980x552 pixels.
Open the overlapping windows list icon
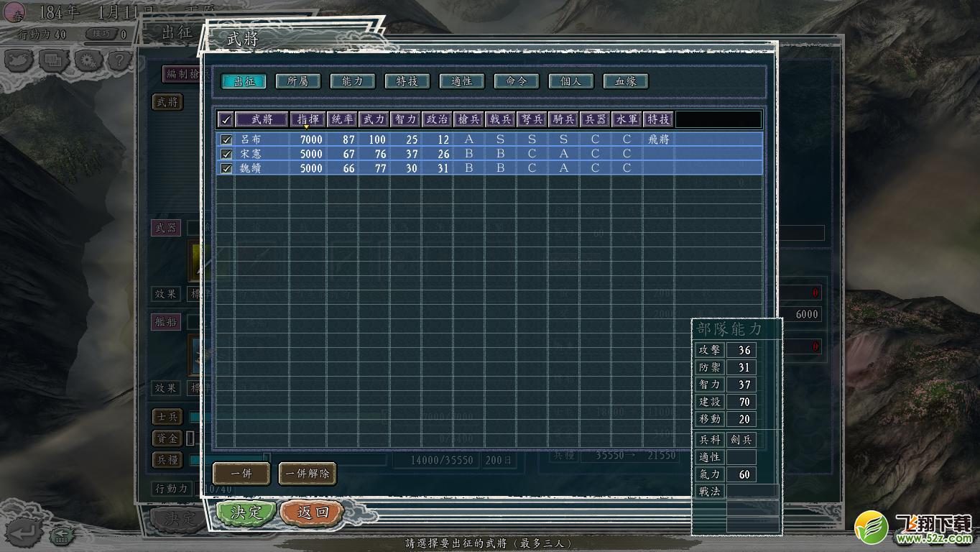point(53,60)
